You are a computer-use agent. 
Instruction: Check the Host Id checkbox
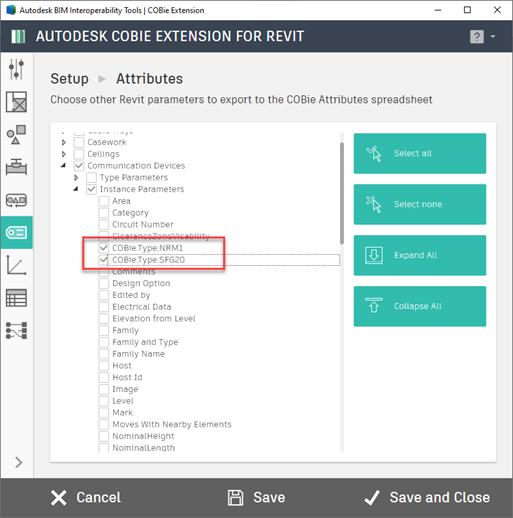coord(104,377)
